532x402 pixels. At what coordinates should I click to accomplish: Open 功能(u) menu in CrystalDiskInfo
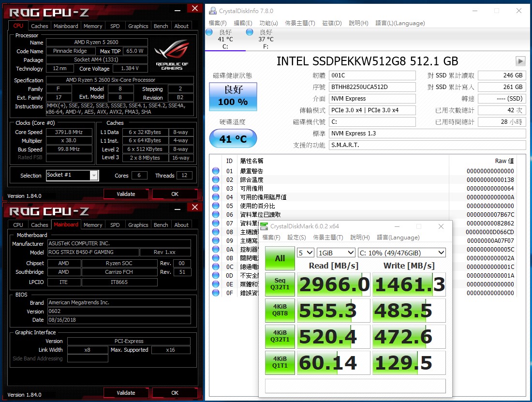point(269,23)
